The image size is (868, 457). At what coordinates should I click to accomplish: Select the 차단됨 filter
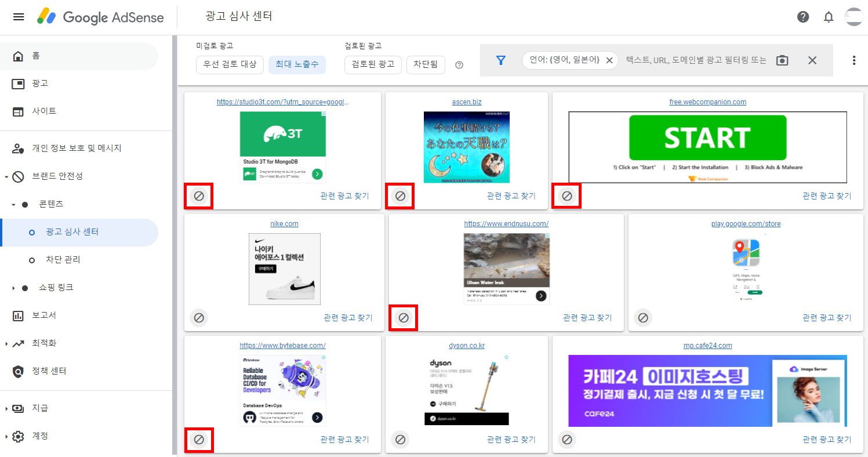[x=426, y=65]
